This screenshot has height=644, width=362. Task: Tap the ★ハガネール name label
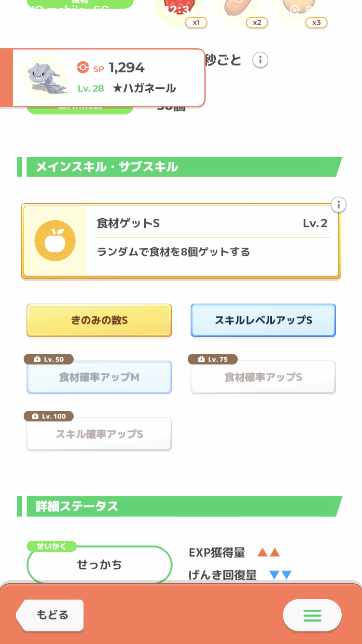click(x=144, y=88)
